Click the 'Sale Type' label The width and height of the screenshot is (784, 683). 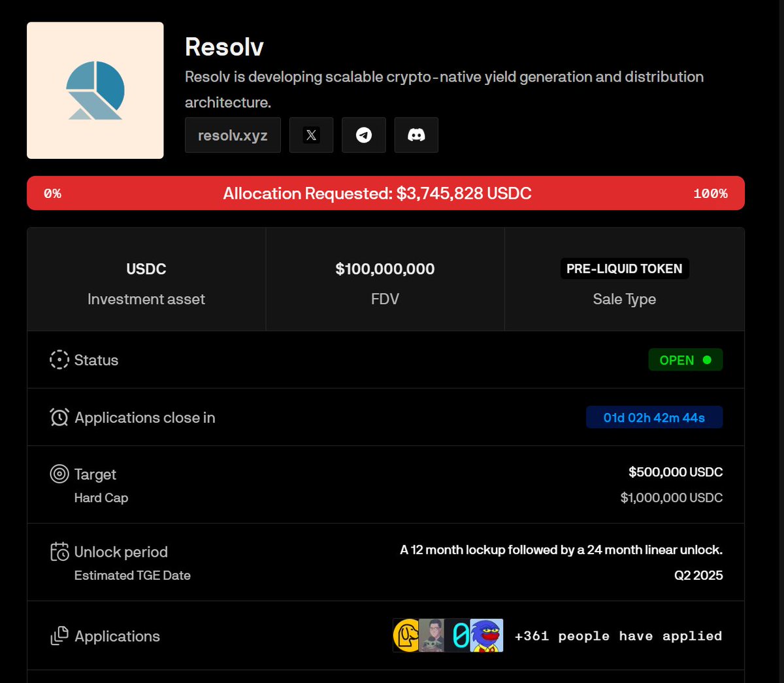[x=625, y=299]
